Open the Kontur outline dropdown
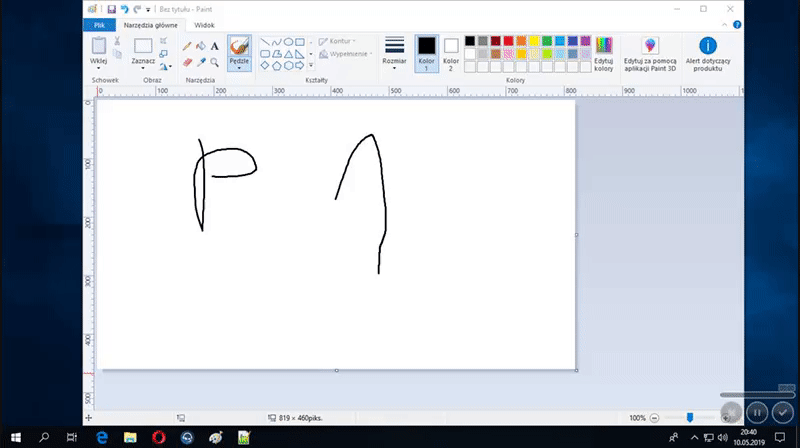Image resolution: width=800 pixels, height=448 pixels. point(337,41)
